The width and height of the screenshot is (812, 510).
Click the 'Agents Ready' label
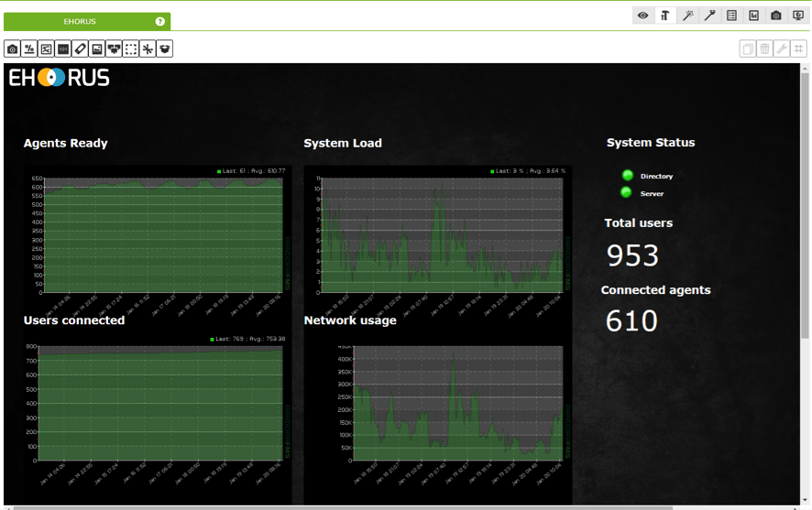pyautogui.click(x=66, y=143)
